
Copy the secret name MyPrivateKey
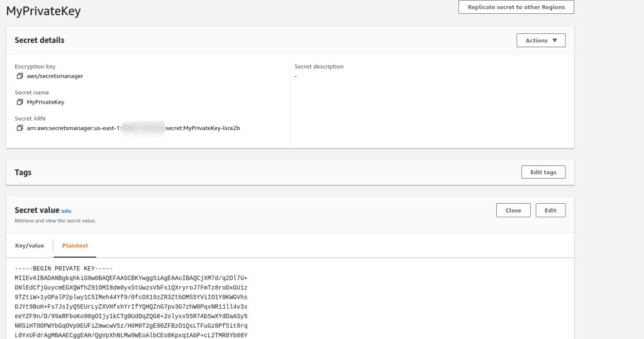[19, 102]
